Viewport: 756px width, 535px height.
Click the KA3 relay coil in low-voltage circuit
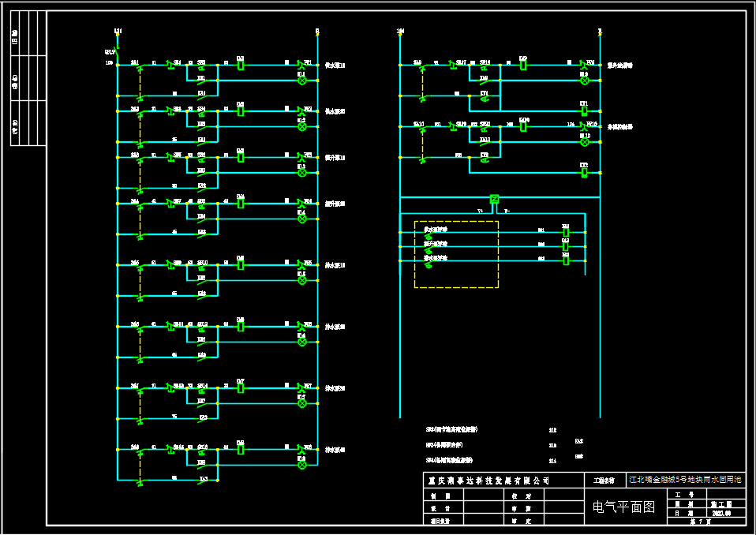pos(566,260)
